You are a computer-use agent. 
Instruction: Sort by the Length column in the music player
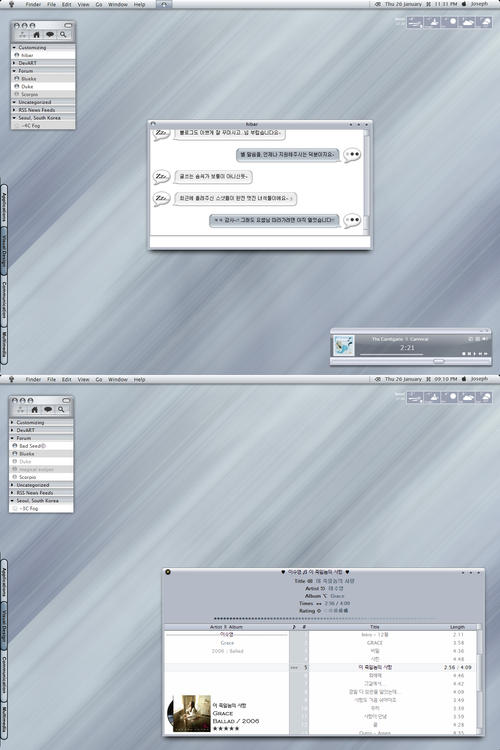457,627
